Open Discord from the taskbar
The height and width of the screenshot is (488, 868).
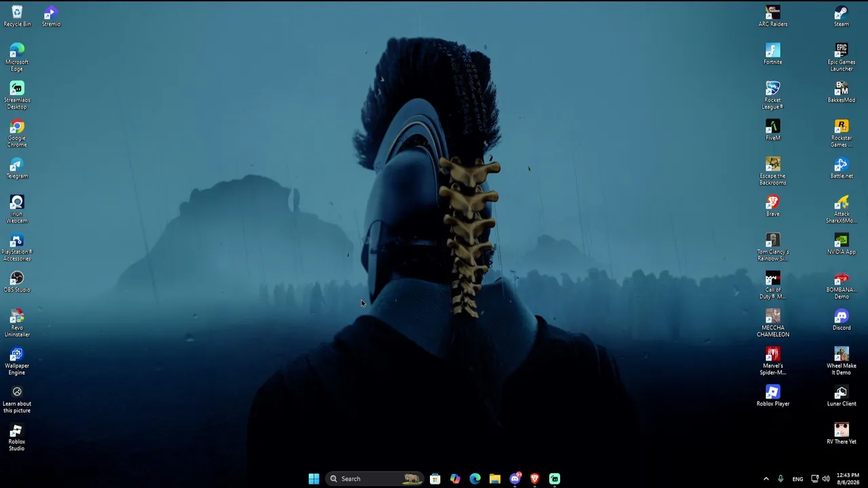point(515,479)
